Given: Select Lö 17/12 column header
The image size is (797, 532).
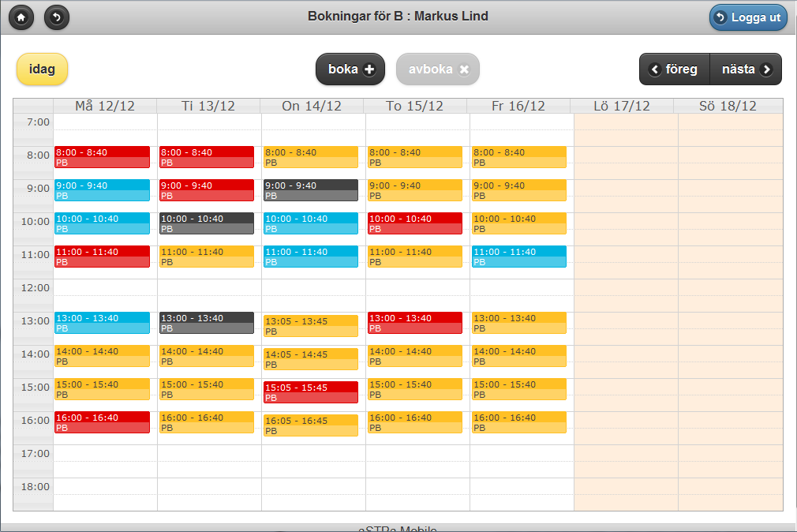Looking at the screenshot, I should (622, 106).
